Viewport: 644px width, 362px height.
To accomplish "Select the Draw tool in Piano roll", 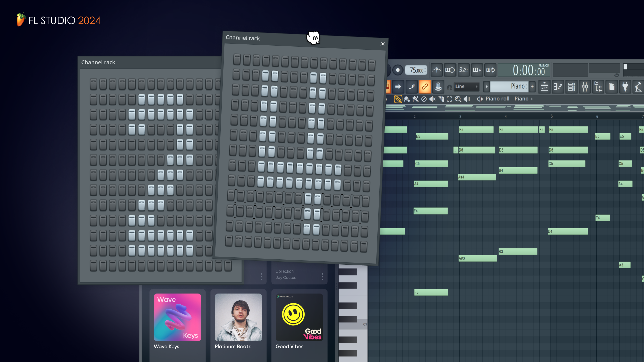I will 399,99.
